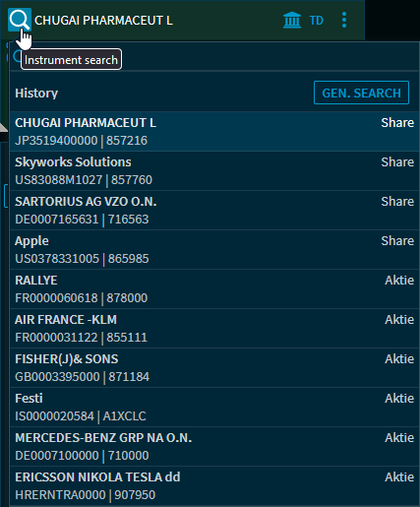Click the Instrument search magnifier icon
The height and width of the screenshot is (507, 420).
tap(20, 20)
